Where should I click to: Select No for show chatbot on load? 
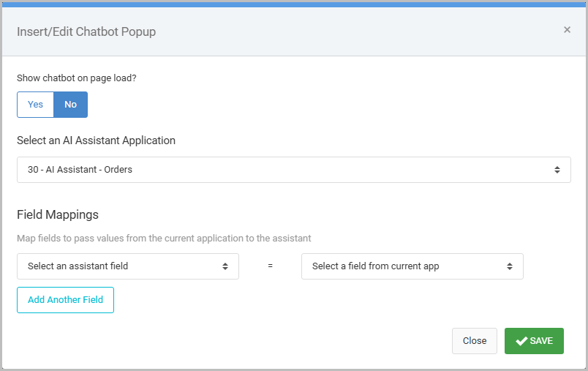coord(70,105)
